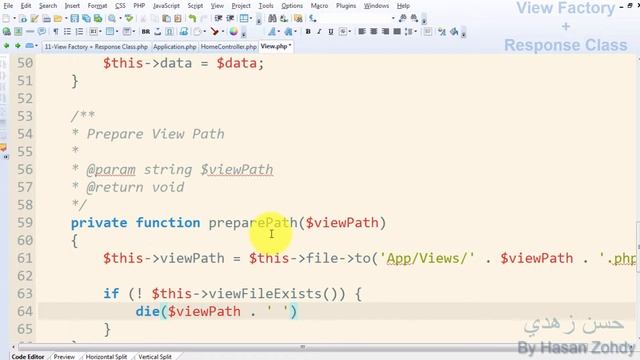Click 'Prepare View Path' comment text
The width and height of the screenshot is (640, 360).
156,134
